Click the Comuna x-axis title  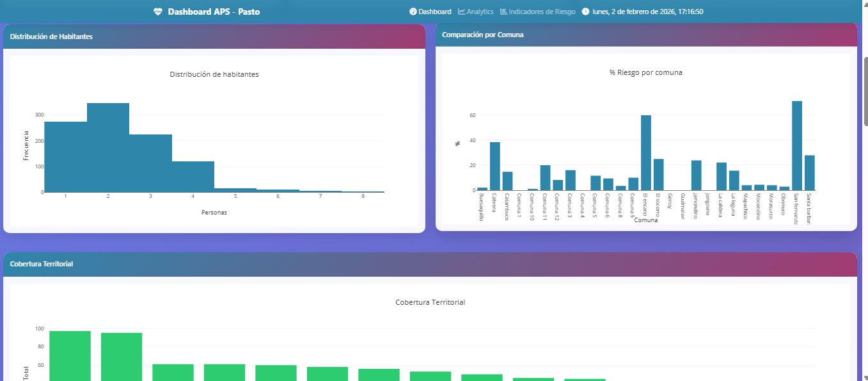[x=646, y=220]
